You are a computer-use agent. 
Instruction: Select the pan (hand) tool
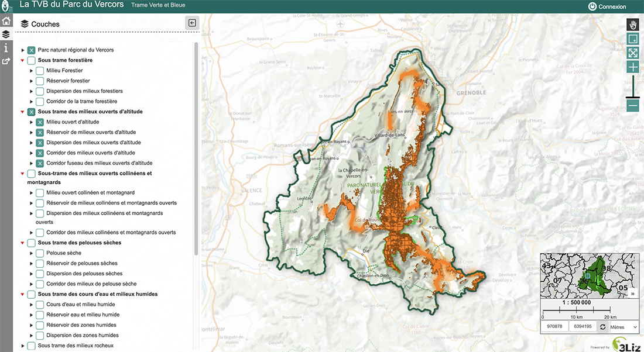pos(632,25)
